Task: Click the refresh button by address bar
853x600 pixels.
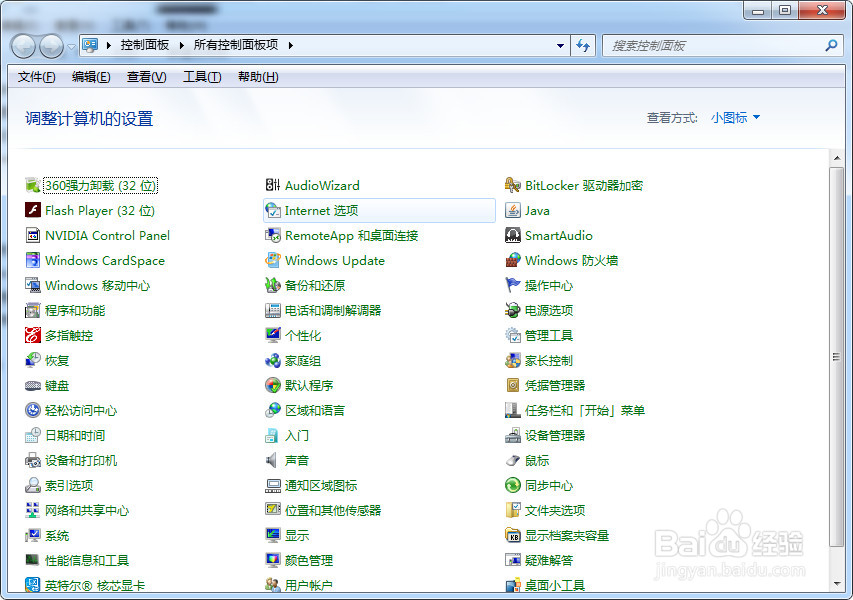Action: (583, 46)
